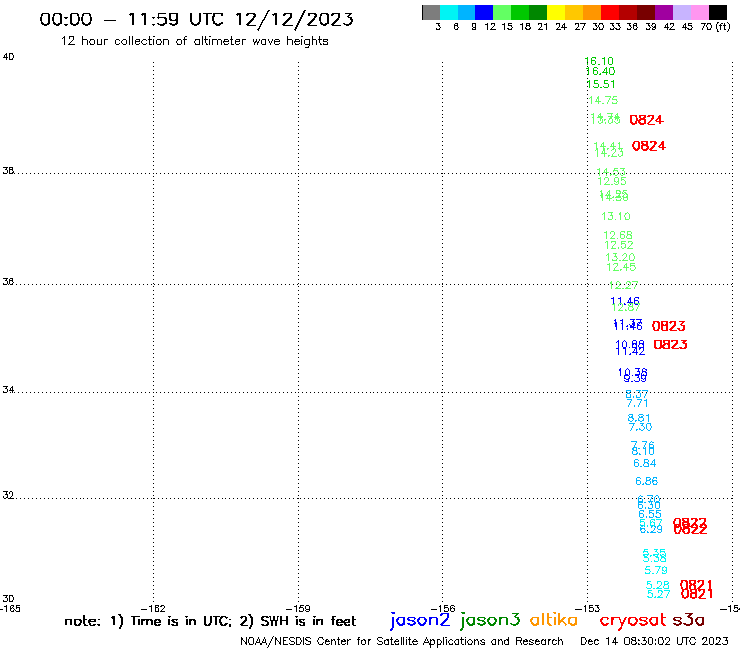Click the 6.84 wave height value
The width and height of the screenshot is (740, 650).
click(x=645, y=464)
